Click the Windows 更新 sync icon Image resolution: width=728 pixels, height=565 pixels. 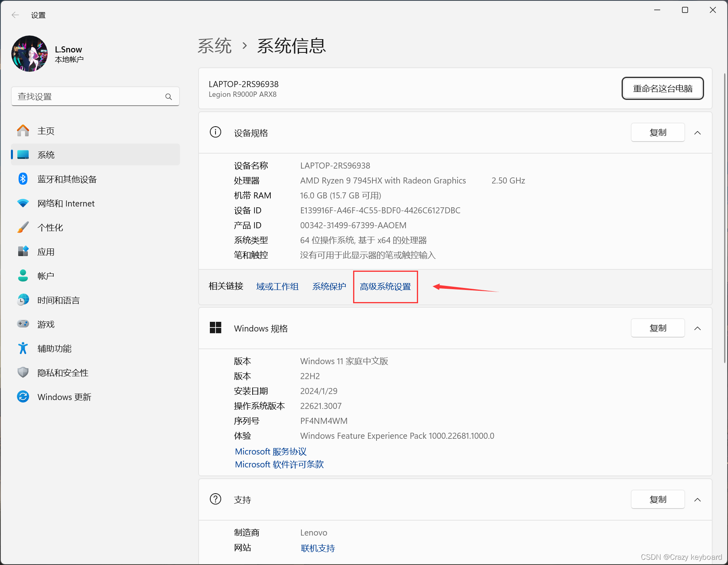[23, 396]
